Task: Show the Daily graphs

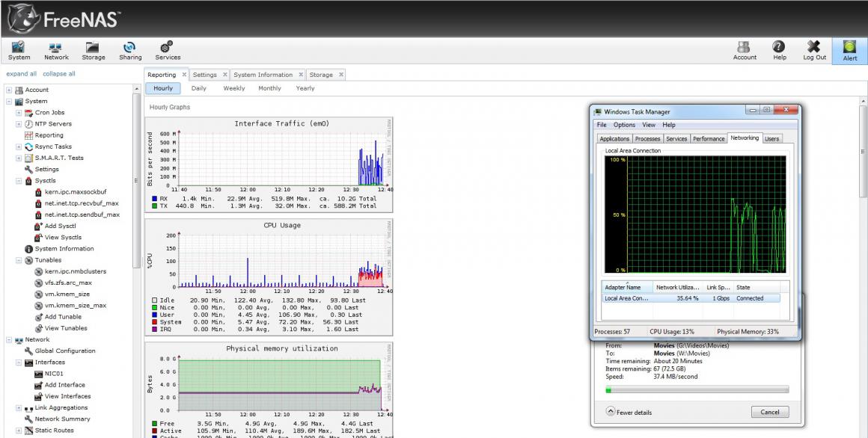Action: pyautogui.click(x=199, y=88)
